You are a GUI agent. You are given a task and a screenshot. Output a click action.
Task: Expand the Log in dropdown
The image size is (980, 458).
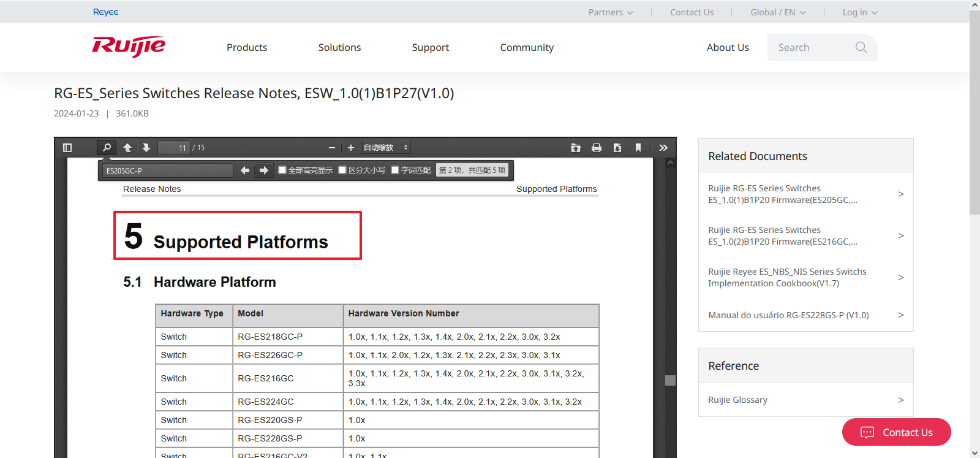point(860,12)
